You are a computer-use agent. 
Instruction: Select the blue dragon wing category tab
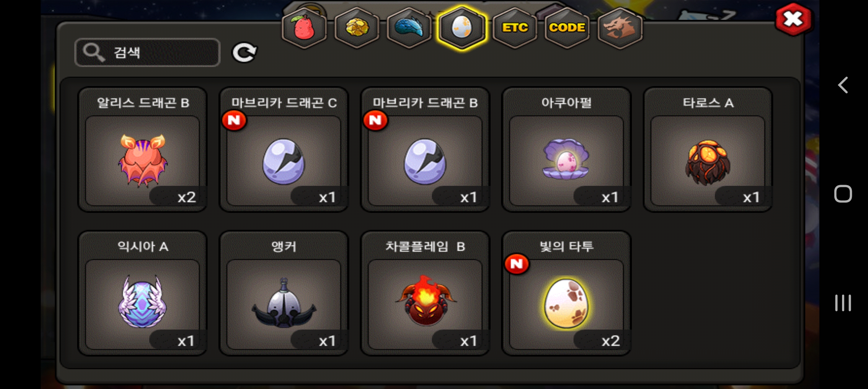click(x=409, y=28)
